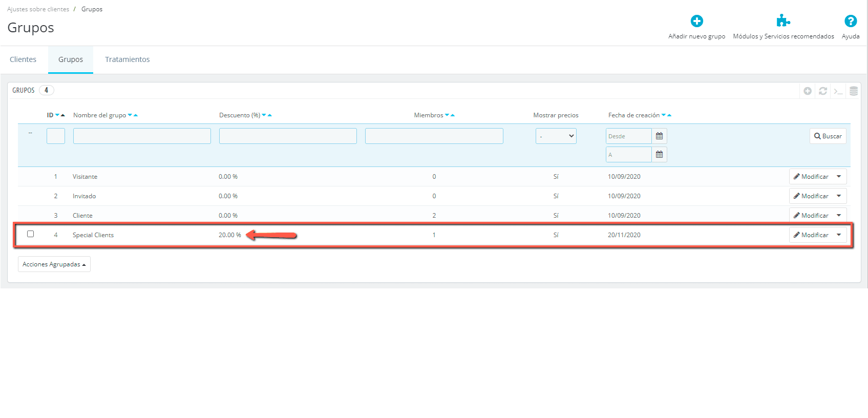
Task: Click the Add new group plus icon
Action: [696, 22]
